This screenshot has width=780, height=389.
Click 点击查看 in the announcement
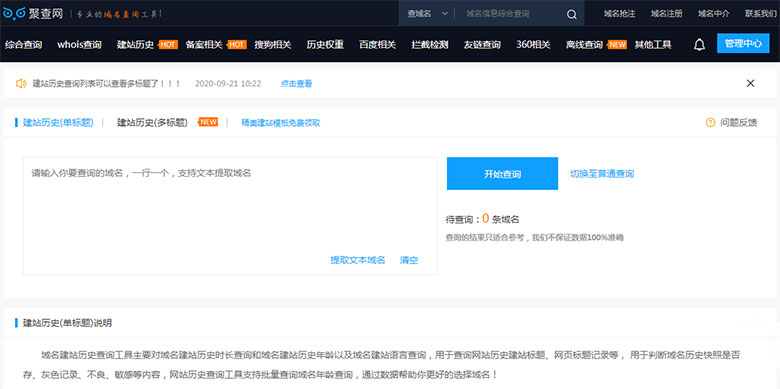point(296,84)
